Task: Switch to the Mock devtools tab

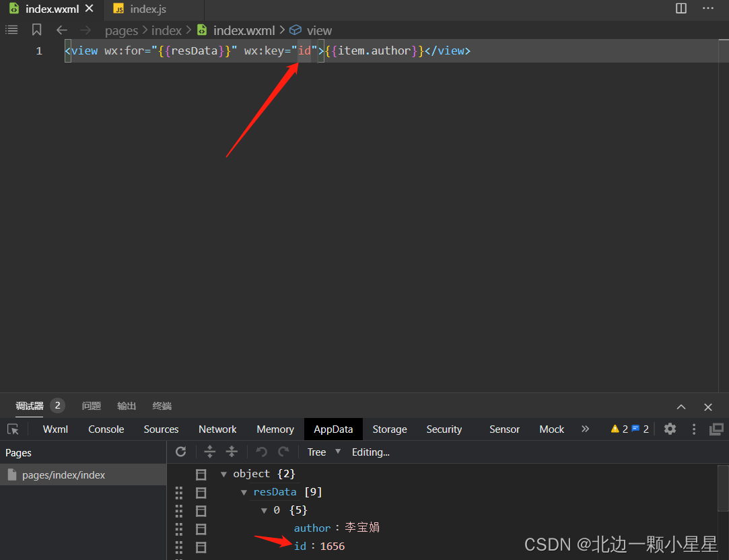Action: [551, 429]
